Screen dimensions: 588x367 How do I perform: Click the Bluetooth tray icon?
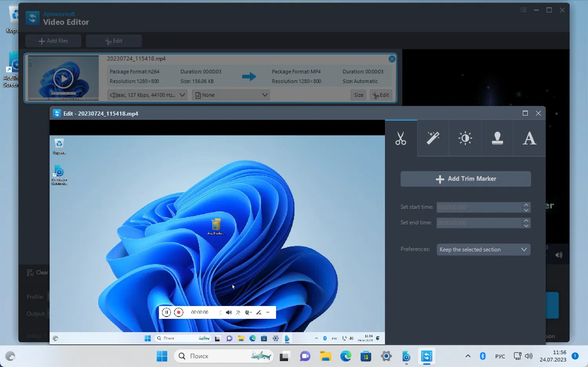tap(483, 356)
